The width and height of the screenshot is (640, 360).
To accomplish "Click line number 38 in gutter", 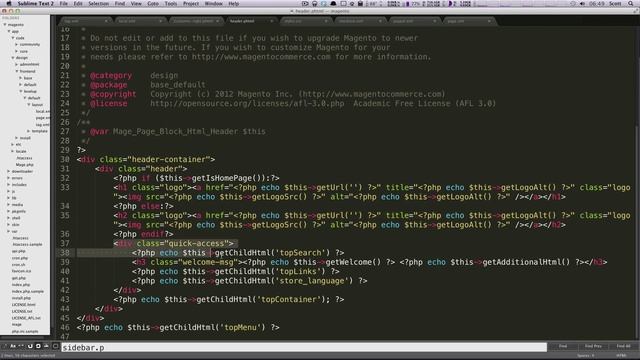I will point(65,253).
